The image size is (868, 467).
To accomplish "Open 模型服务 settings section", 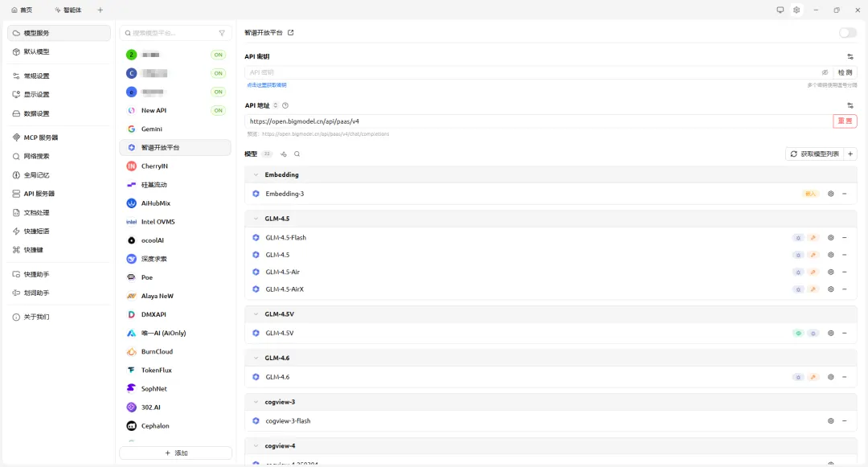I will [59, 33].
